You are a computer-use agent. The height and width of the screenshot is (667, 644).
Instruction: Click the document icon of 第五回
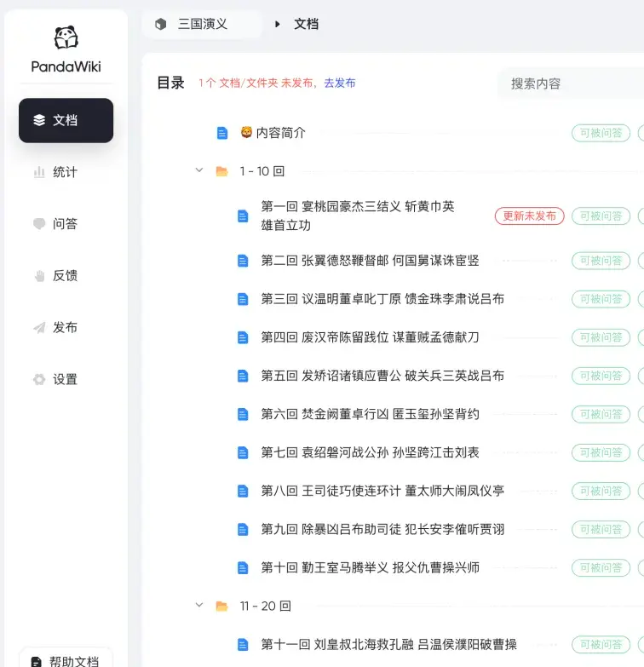pyautogui.click(x=243, y=376)
